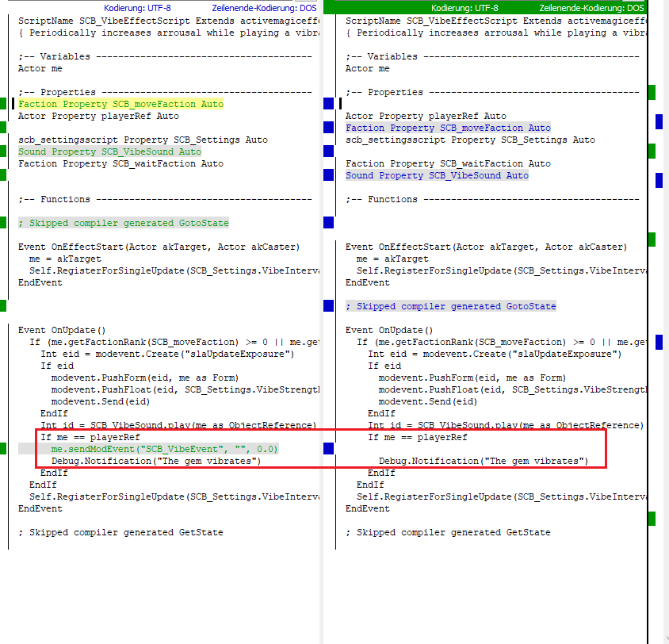Click 'If me == playerRef' line in left pane
The image size is (669, 644).
(x=90, y=438)
